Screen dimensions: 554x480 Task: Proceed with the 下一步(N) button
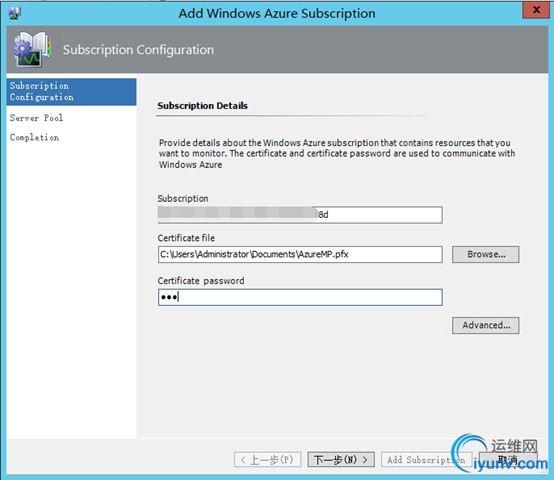click(x=341, y=460)
